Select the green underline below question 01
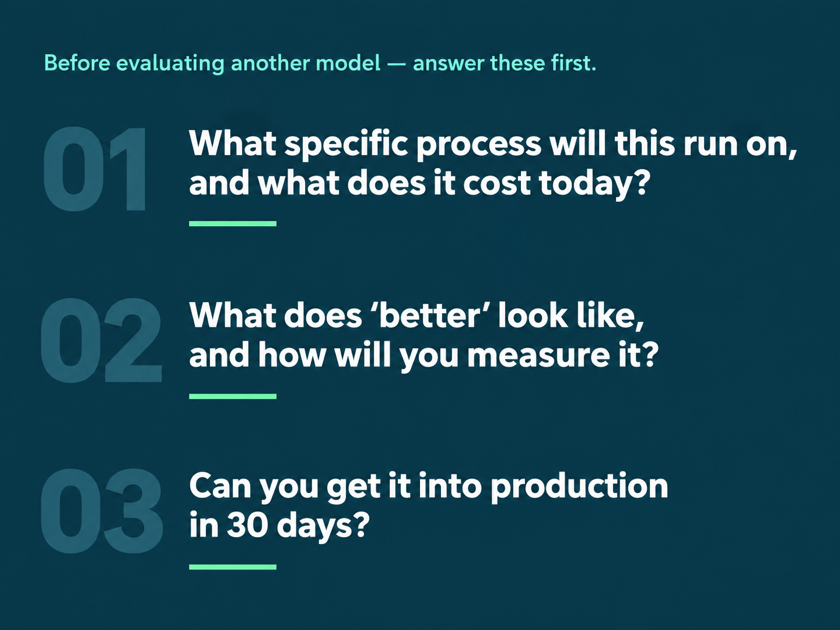The height and width of the screenshot is (630, 840). [x=233, y=223]
